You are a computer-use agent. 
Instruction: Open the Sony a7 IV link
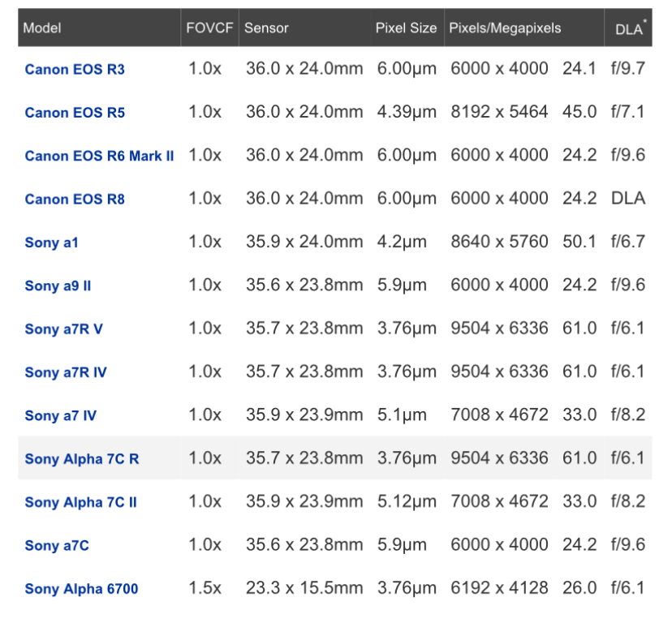point(60,415)
